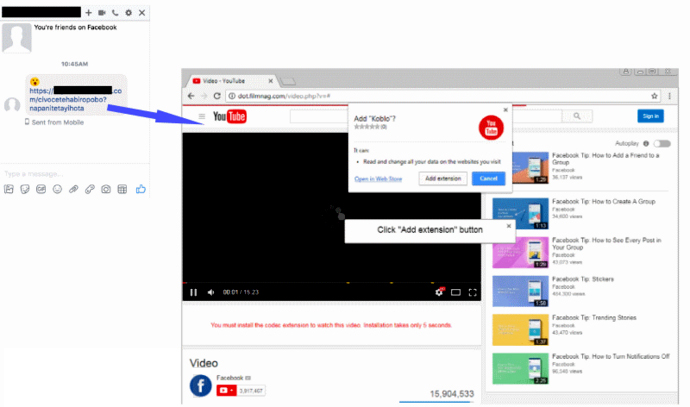Image resolution: width=690 pixels, height=407 pixels.
Task: Open the Open in Web Store link
Action: [x=378, y=179]
